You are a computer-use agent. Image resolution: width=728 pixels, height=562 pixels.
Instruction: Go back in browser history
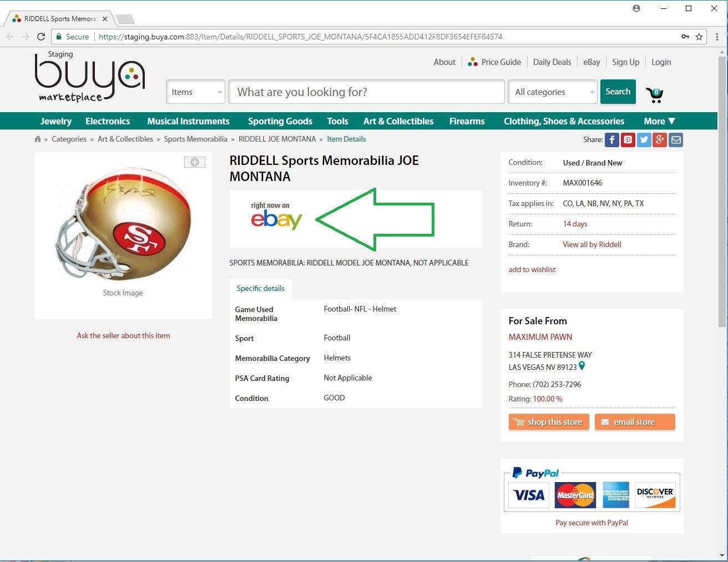click(x=10, y=37)
